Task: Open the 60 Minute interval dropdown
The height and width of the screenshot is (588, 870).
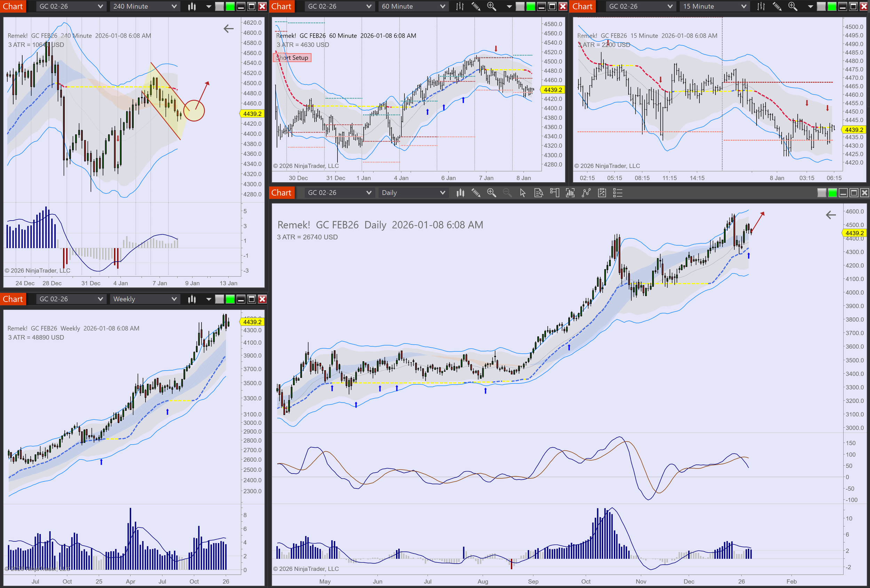Action: click(413, 6)
